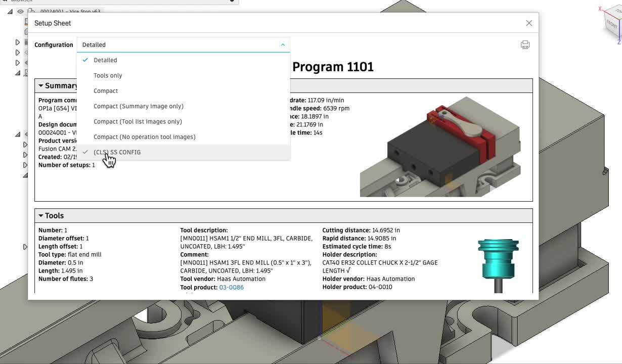Collapse the Summary section

[41, 86]
